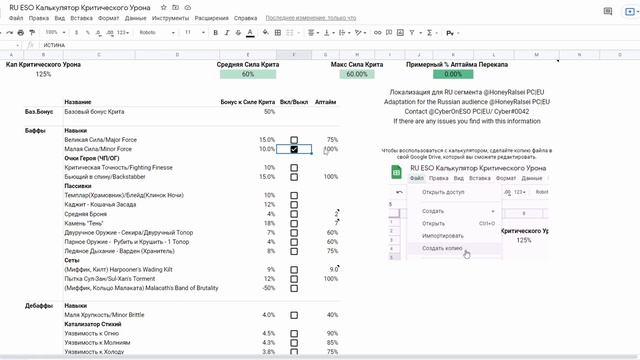Decrease the number of decimal places
This screenshot has width=640, height=360.
pos(98,33)
